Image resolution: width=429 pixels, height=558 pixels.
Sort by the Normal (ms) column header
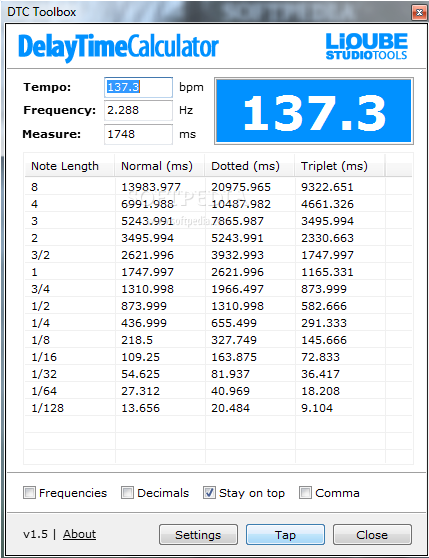tap(160, 166)
